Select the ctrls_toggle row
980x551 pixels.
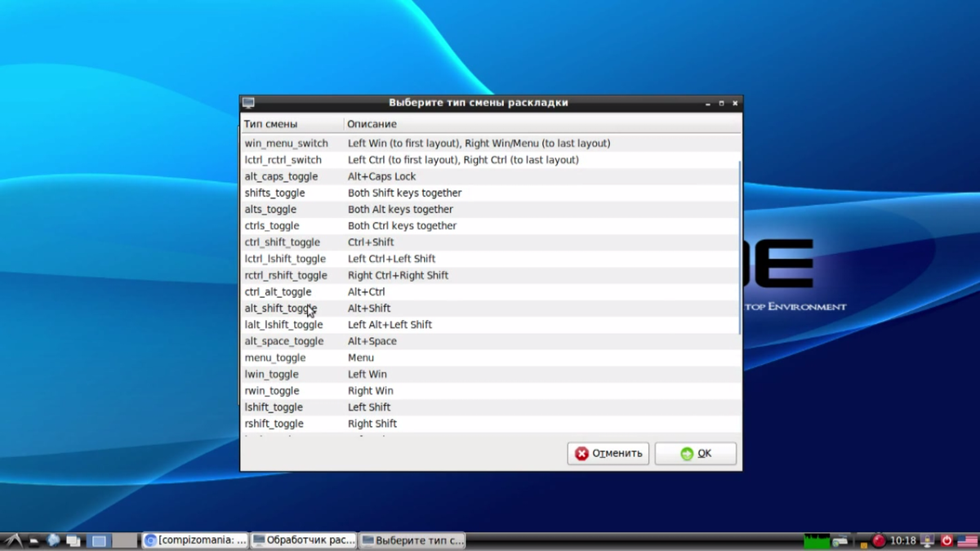point(490,225)
